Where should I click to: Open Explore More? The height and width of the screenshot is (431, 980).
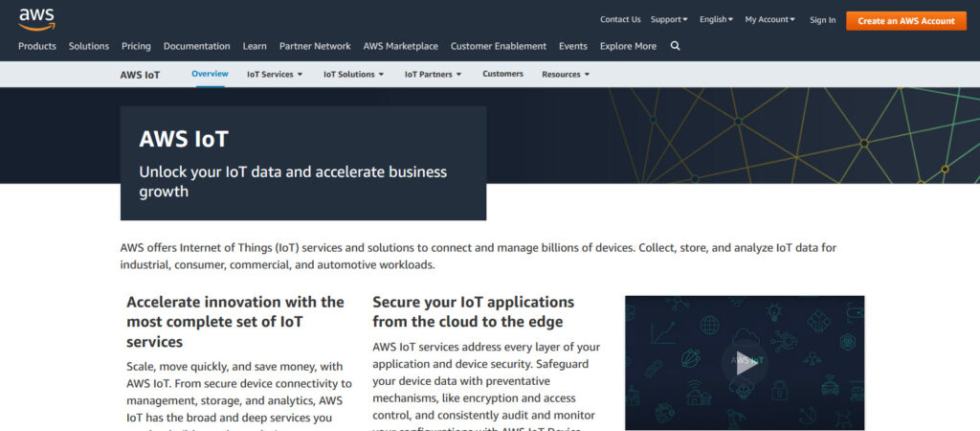point(628,46)
